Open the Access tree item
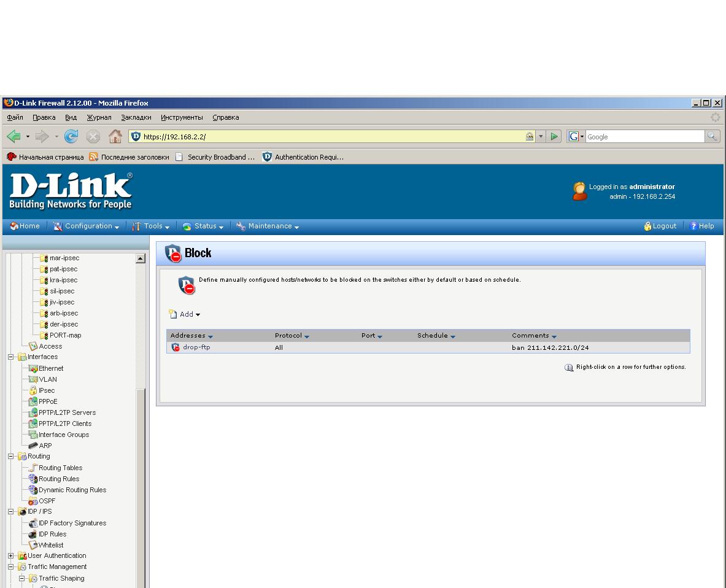This screenshot has width=726, height=588. [x=50, y=346]
